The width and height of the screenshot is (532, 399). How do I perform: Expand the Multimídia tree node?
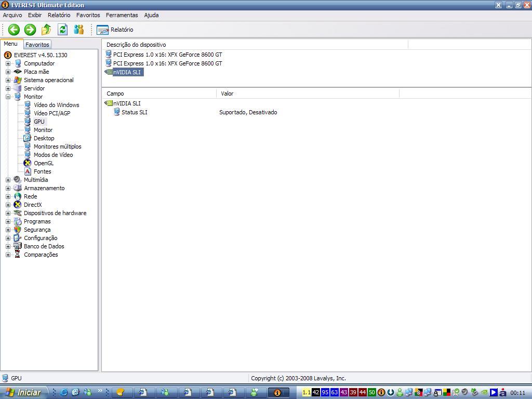click(x=8, y=180)
